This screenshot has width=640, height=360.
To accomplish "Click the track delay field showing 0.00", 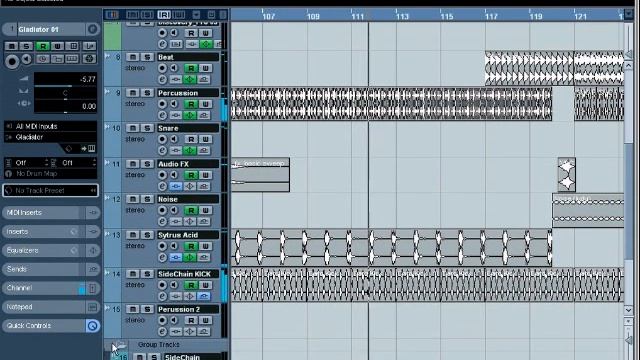I will coord(65,107).
